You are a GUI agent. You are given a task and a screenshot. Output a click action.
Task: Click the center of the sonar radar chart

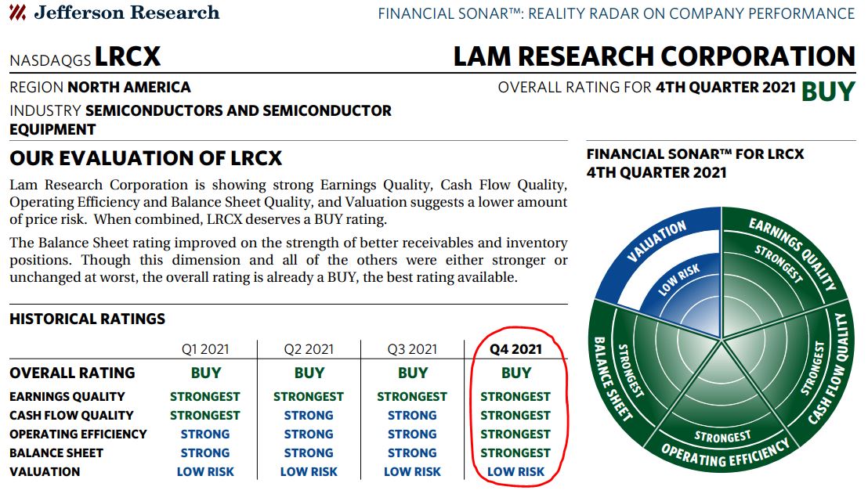pos(722,340)
